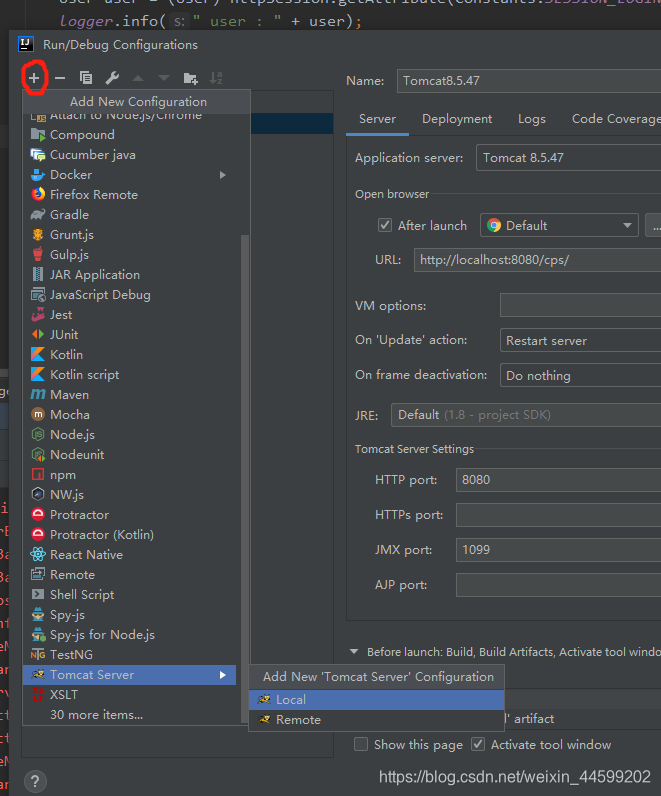661x796 pixels.
Task: Pick Spy-js for Node.js configuration type
Action: coord(129,635)
